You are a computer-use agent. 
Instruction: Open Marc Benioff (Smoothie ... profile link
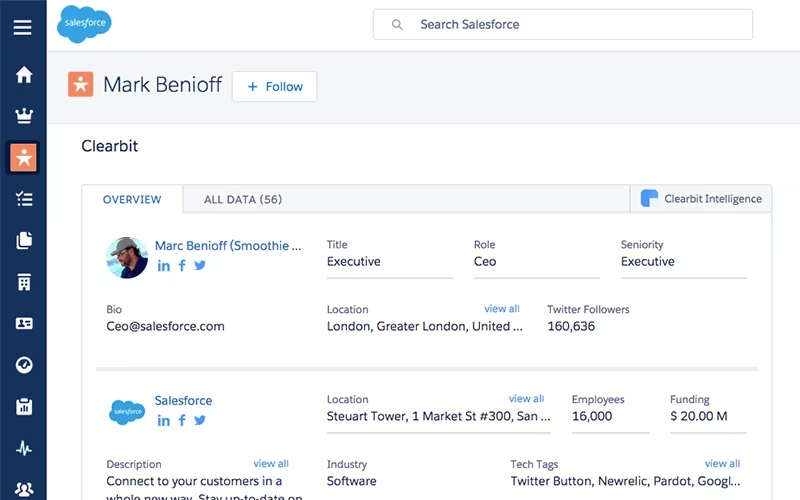[x=228, y=245]
